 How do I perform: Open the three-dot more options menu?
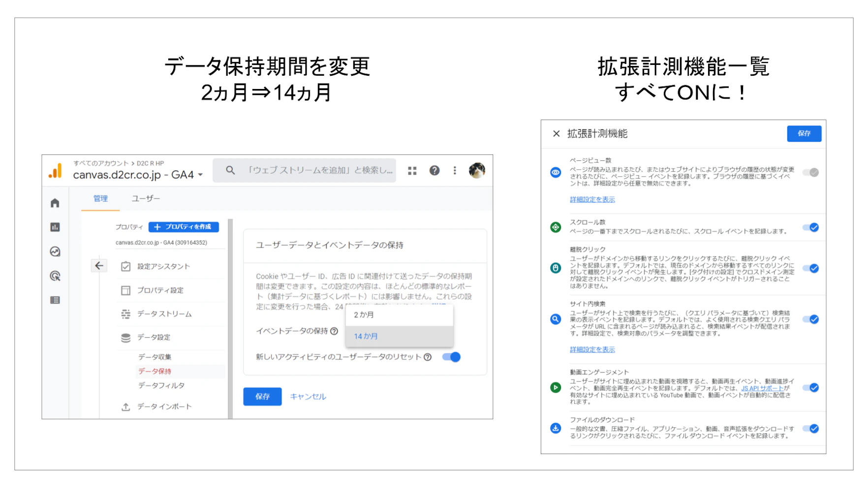click(455, 170)
